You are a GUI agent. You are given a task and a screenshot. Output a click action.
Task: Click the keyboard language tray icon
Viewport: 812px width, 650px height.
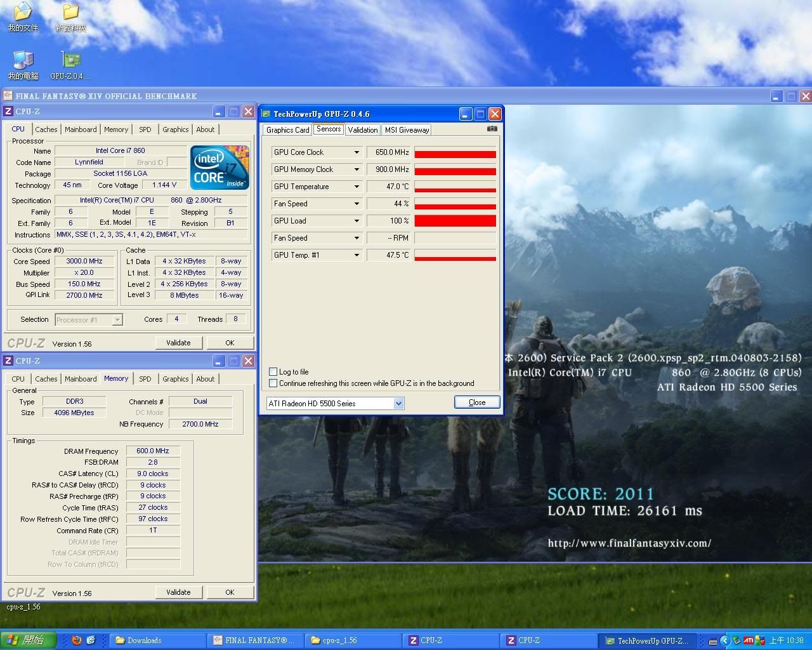713,641
